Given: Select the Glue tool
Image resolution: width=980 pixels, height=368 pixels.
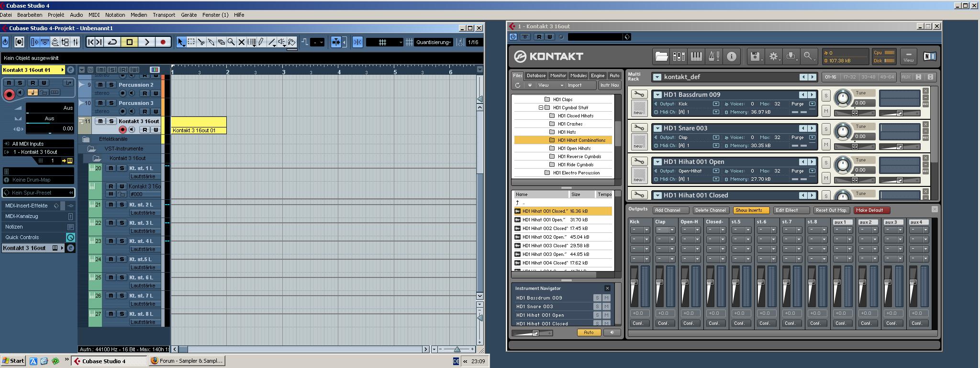Looking at the screenshot, I should 211,42.
